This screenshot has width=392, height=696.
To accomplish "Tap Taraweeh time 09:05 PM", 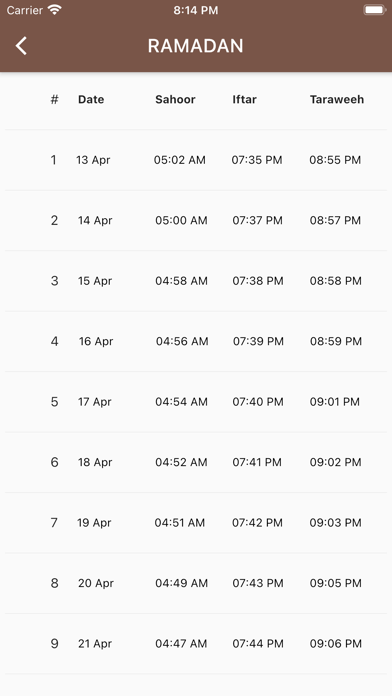I will 336,583.
